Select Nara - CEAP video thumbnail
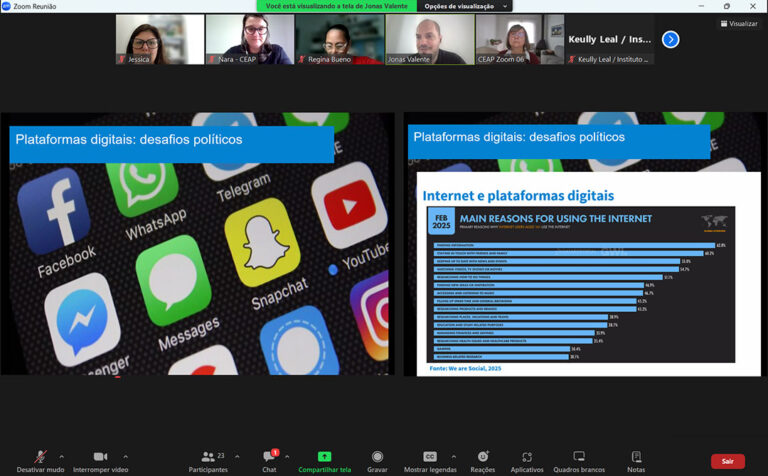The height and width of the screenshot is (476, 768). pyautogui.click(x=250, y=39)
